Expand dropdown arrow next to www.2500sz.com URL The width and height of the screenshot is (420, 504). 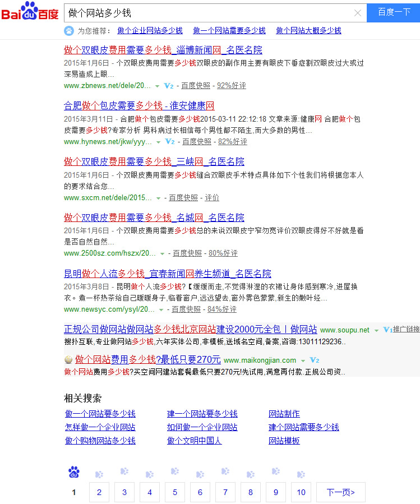(163, 254)
